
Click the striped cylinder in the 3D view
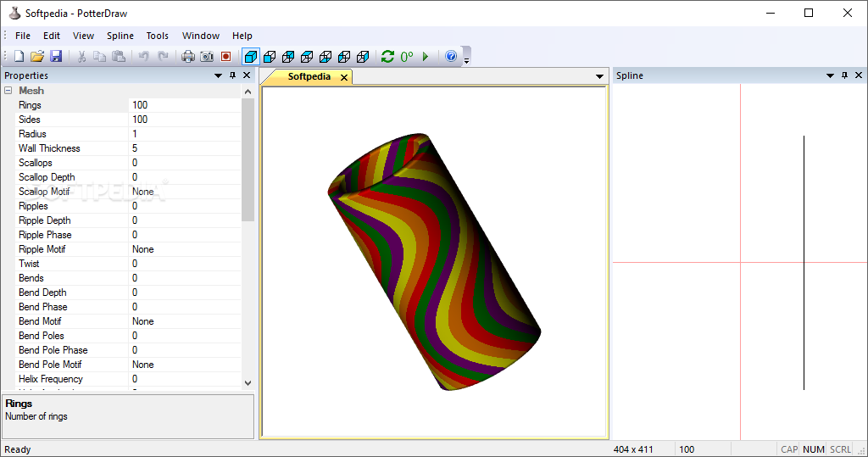(x=435, y=261)
